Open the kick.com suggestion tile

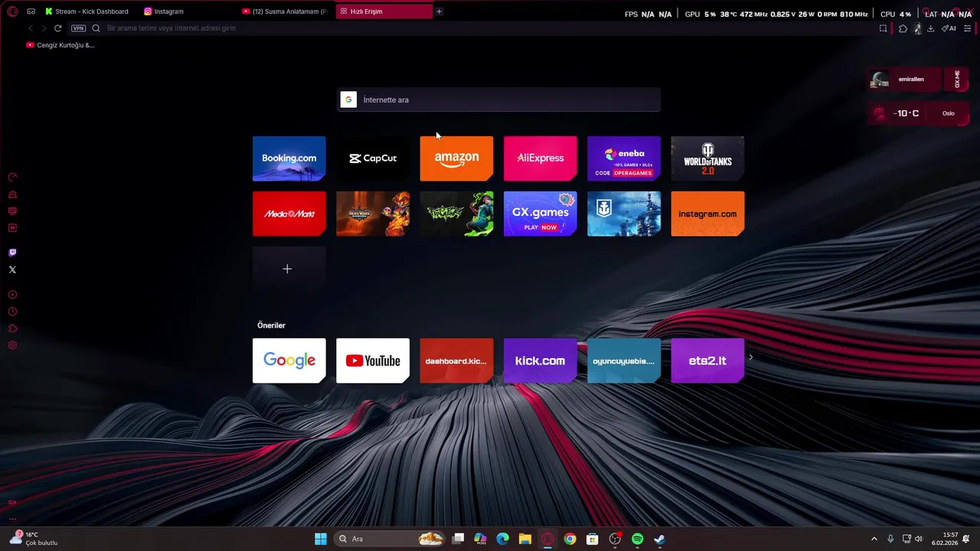tap(540, 360)
